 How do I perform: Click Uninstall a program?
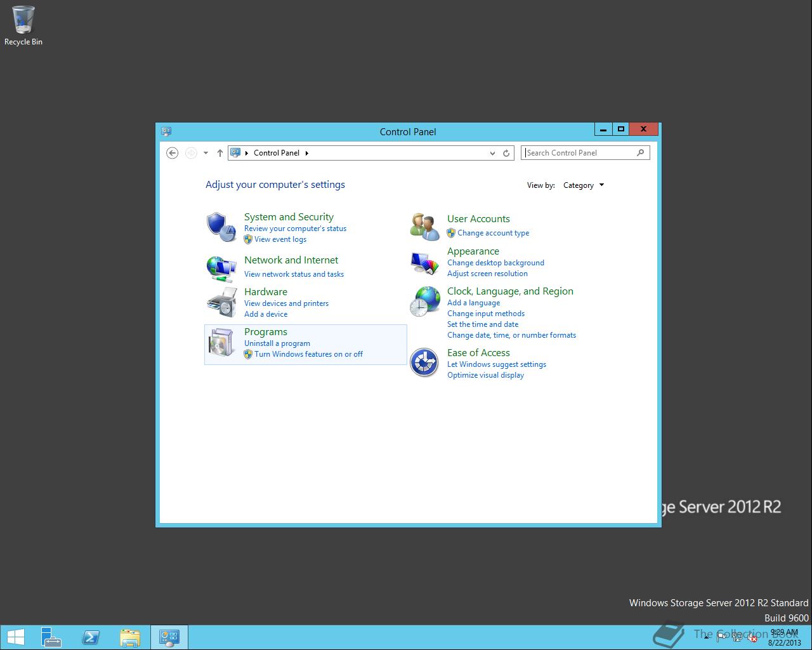[x=277, y=343]
